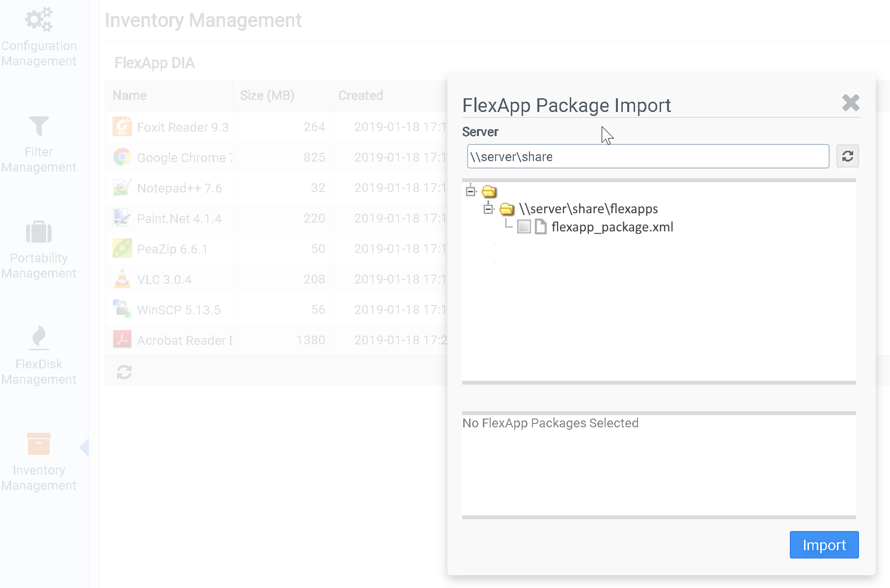
Task: Open Filter Management funnel icon
Action: (39, 126)
